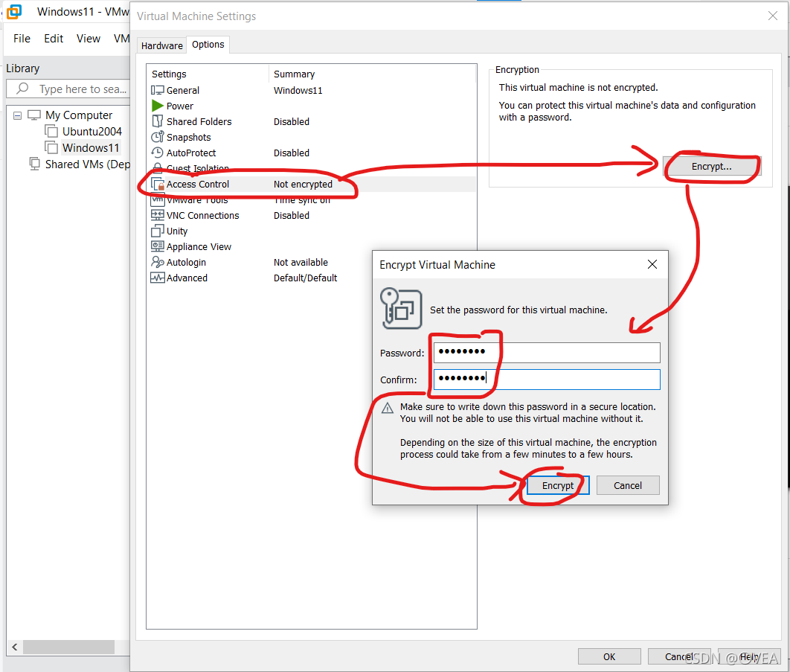Select the Access Control row

tap(312, 184)
